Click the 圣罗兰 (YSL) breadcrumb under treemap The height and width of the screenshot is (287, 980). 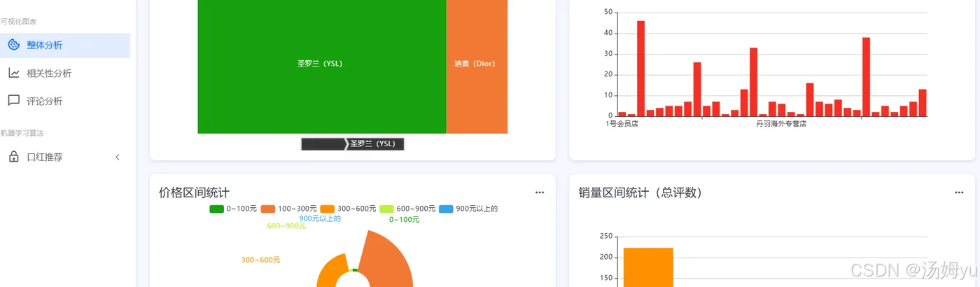pyautogui.click(x=377, y=143)
